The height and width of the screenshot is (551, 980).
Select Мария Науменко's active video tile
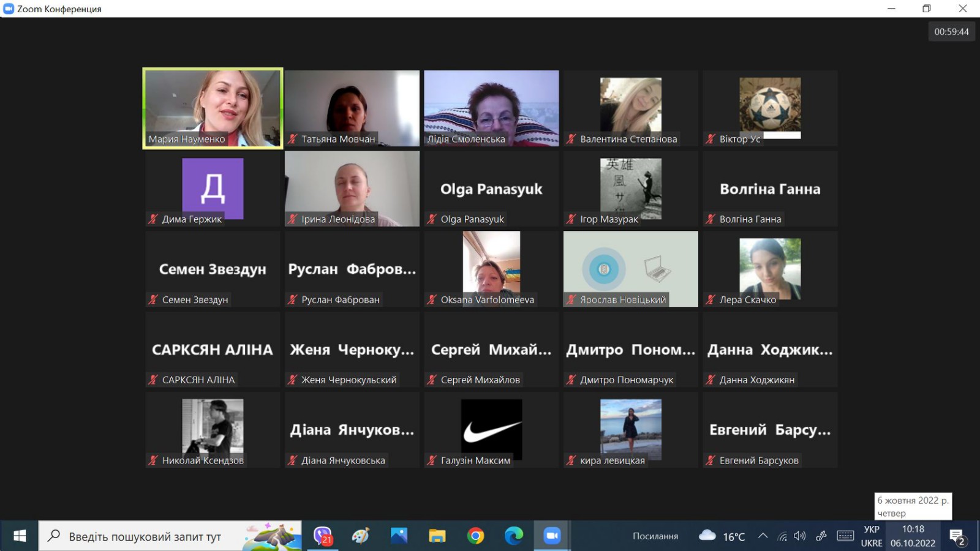coord(213,108)
